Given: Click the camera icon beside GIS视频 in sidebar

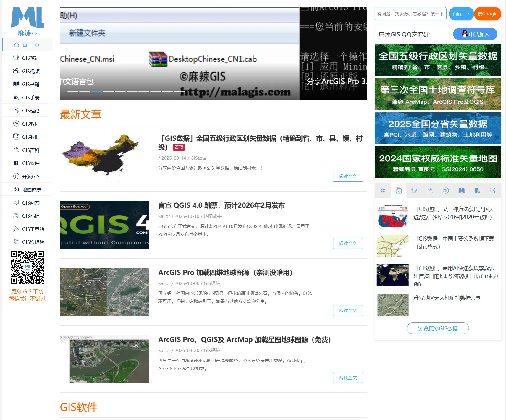Looking at the screenshot, I should point(16,71).
